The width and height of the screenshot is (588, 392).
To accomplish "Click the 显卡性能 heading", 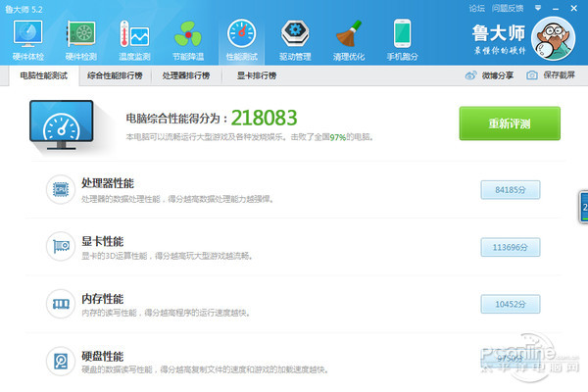I will 102,241.
